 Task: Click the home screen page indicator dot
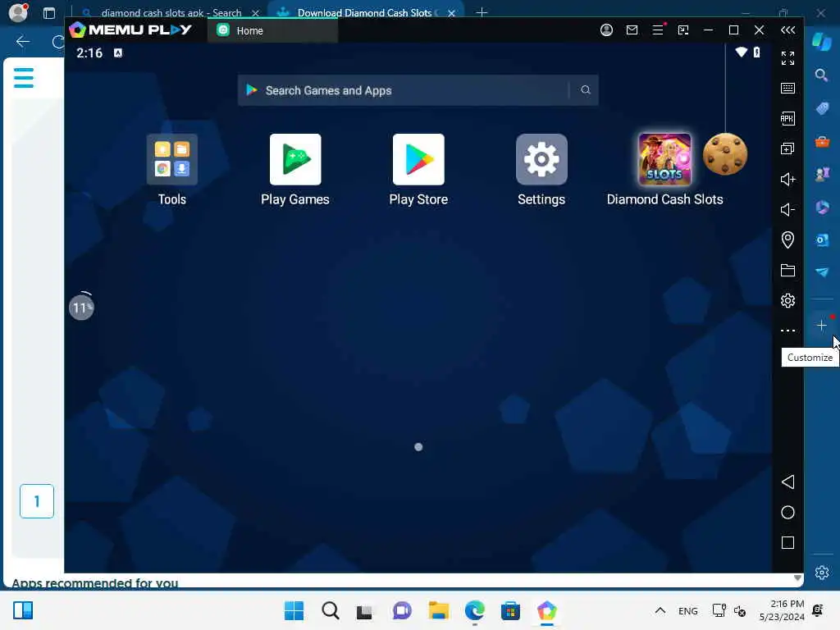(418, 447)
